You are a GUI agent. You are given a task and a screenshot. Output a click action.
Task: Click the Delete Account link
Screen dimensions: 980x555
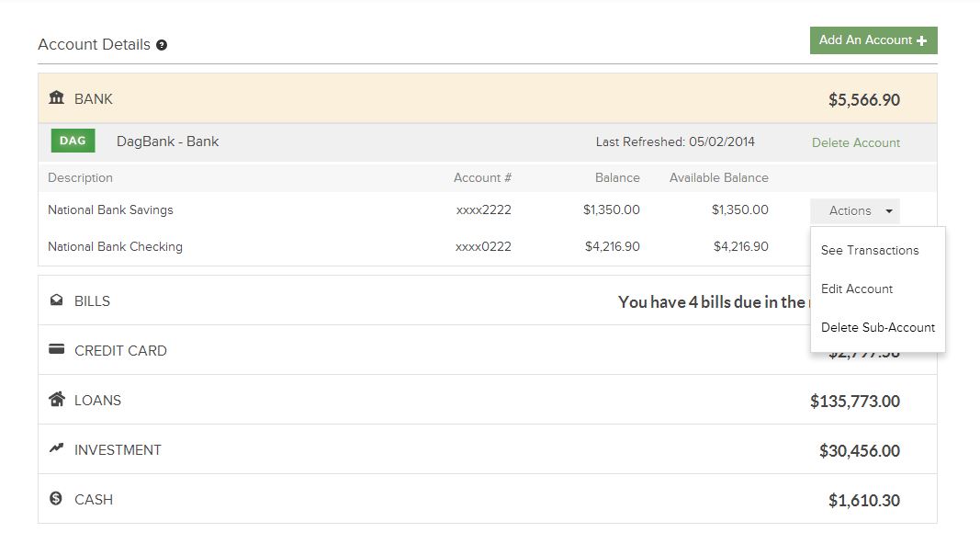[x=855, y=142]
